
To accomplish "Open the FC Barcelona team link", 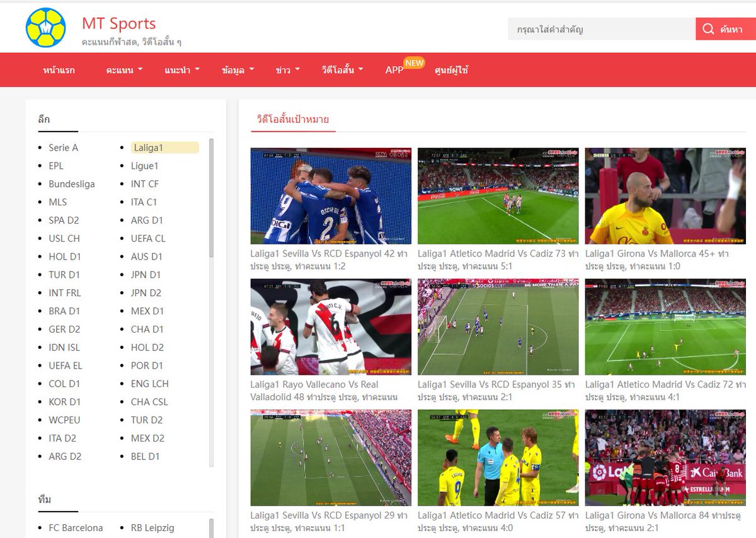I will [x=76, y=528].
